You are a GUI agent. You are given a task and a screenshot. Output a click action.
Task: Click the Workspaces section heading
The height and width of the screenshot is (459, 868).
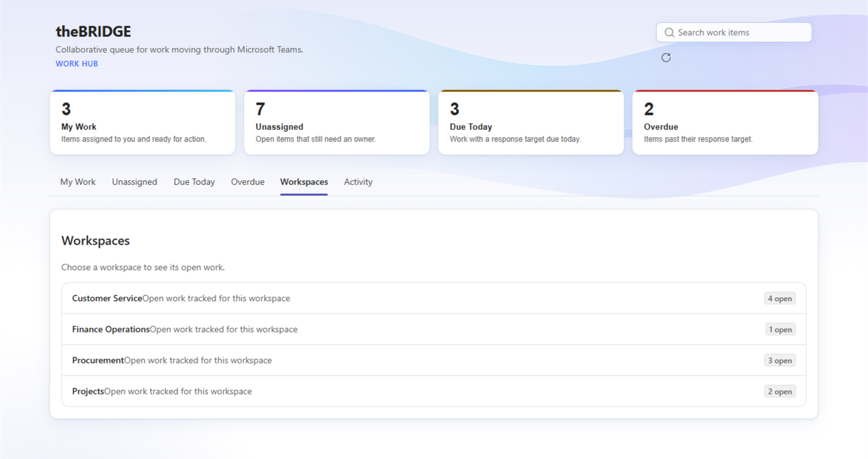click(x=95, y=240)
